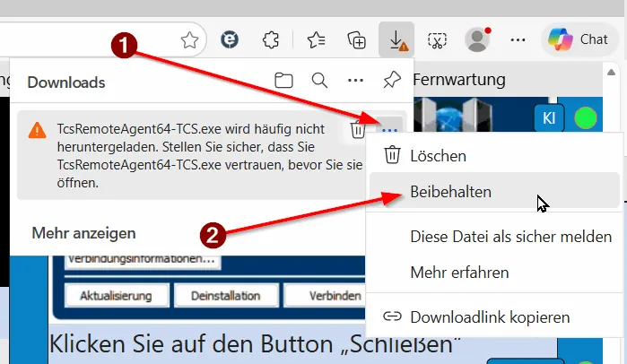
Task: Delete the download using the trash icon
Action: (357, 131)
